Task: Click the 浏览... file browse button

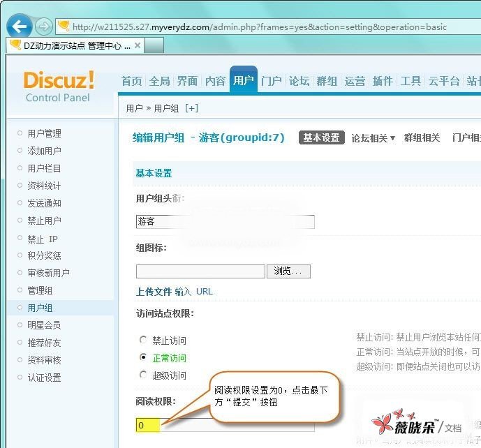Action: click(288, 271)
